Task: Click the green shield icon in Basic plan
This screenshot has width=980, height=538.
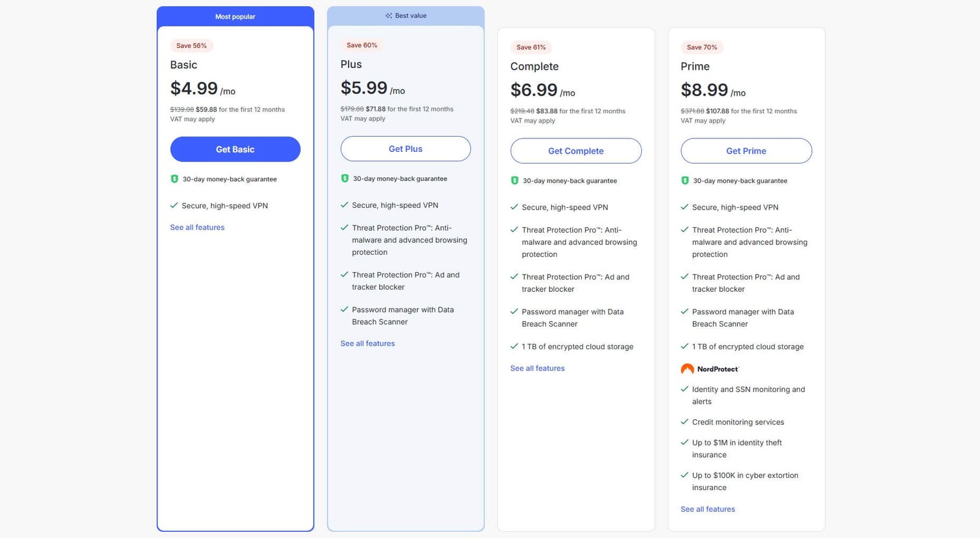Action: (175, 179)
